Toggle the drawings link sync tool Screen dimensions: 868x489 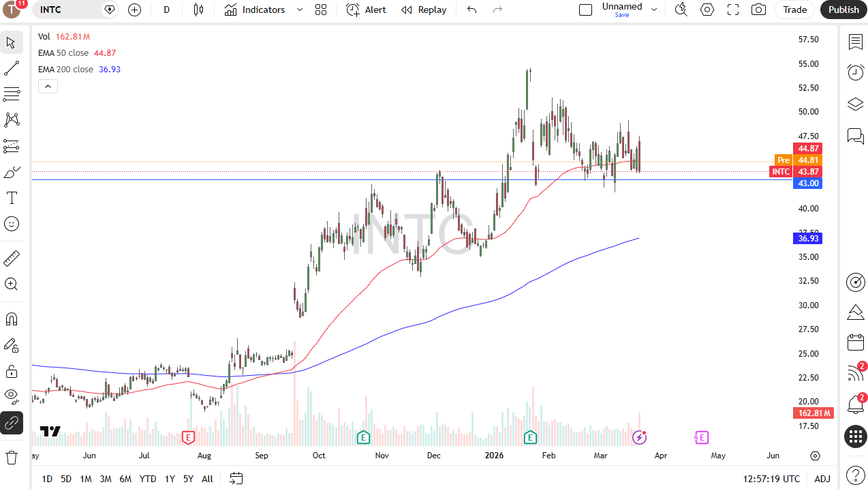[12, 423]
